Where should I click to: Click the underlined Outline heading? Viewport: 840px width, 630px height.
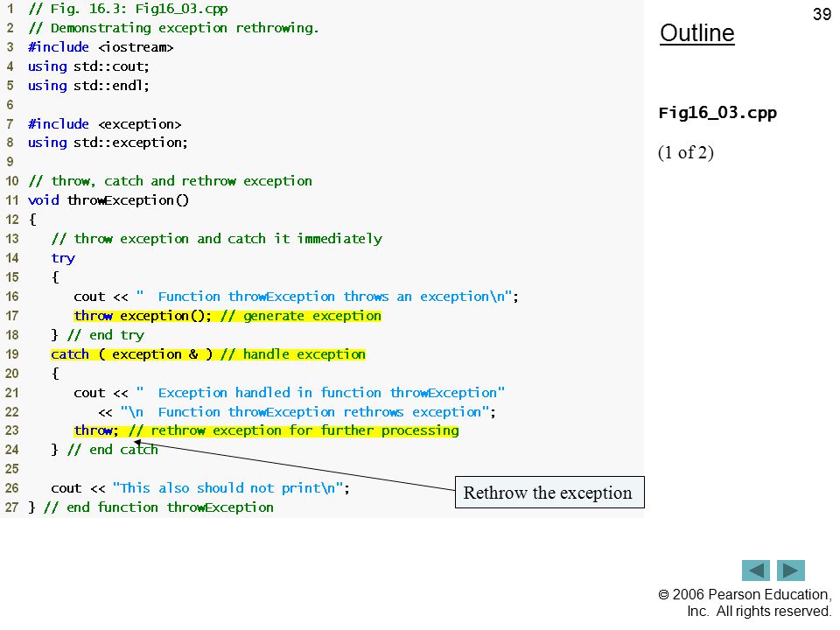[697, 33]
